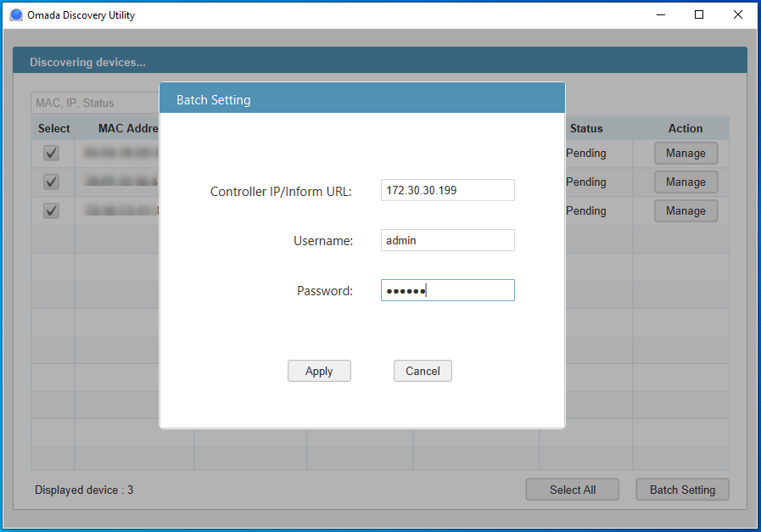Open the Batch Setting dialog again
The width and height of the screenshot is (761, 532).
(x=682, y=490)
